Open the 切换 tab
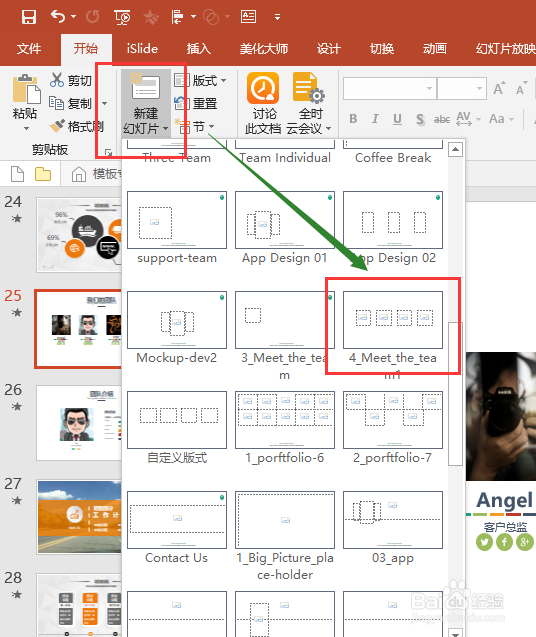536x637 pixels. coord(382,49)
